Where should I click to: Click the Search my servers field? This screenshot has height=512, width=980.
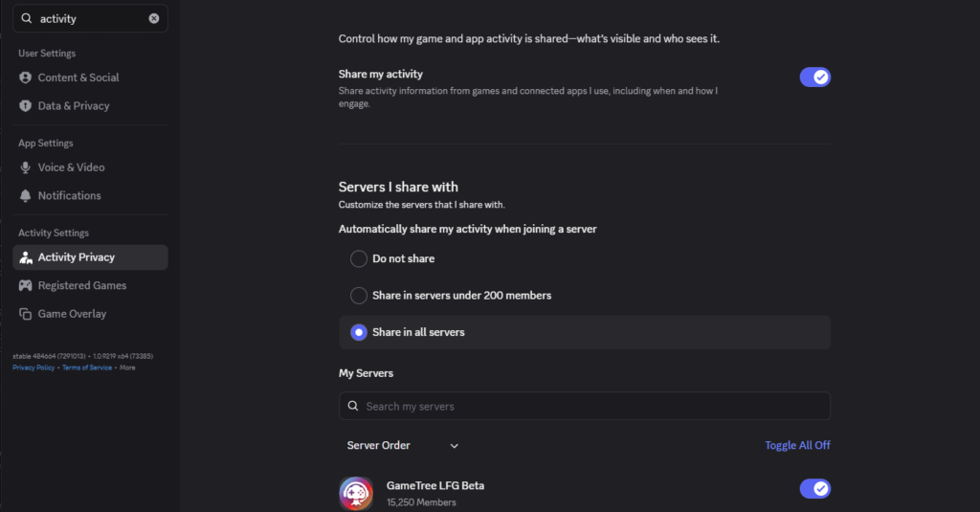coord(584,406)
